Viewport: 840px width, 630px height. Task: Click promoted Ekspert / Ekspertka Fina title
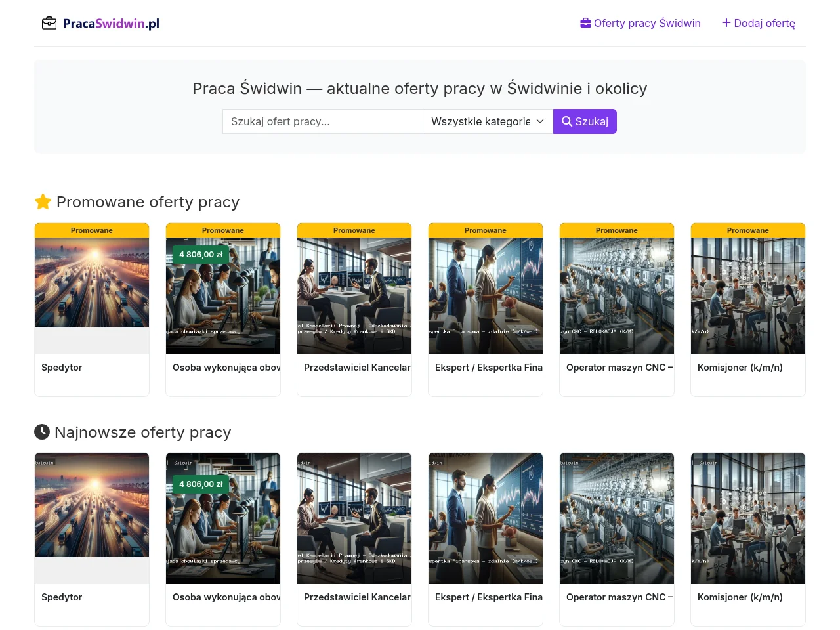[489, 367]
